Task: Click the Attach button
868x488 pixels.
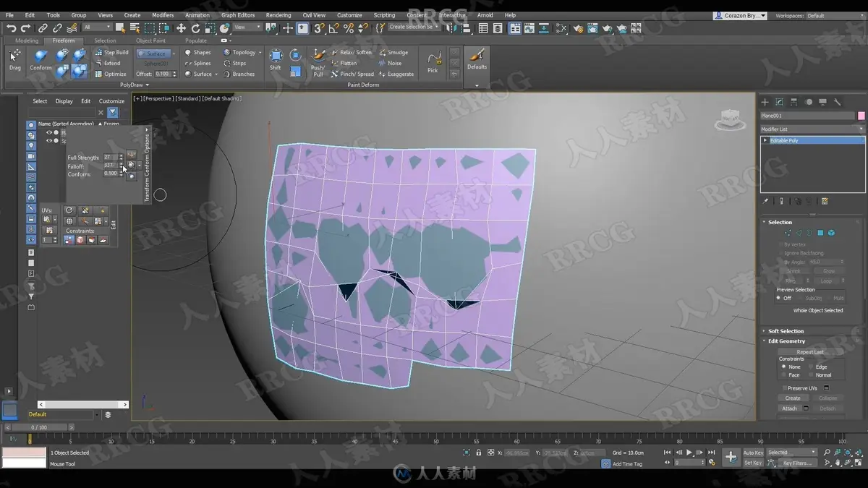Action: 789,408
